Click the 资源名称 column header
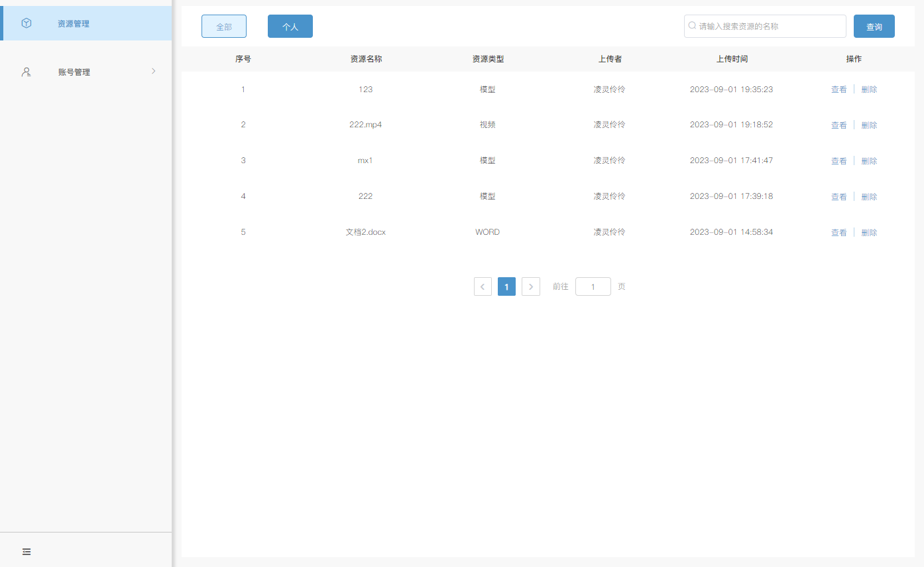This screenshot has width=924, height=567. 366,59
